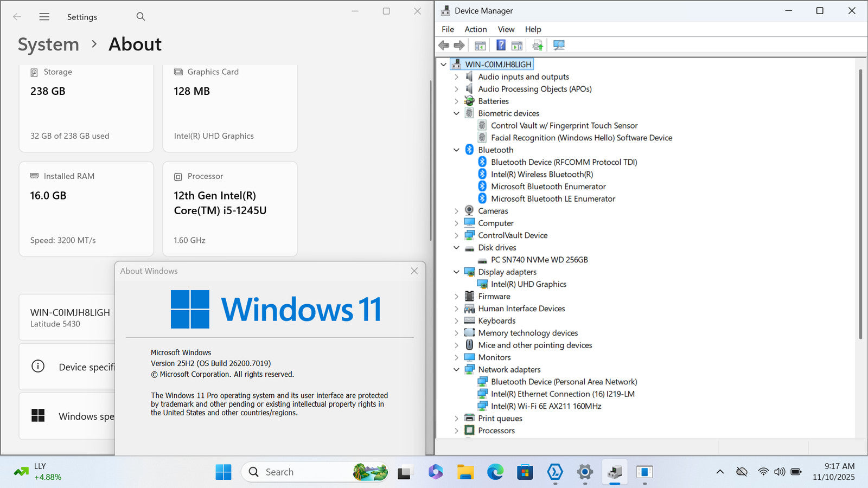Expand the Cameras category
The width and height of the screenshot is (868, 488).
click(456, 211)
